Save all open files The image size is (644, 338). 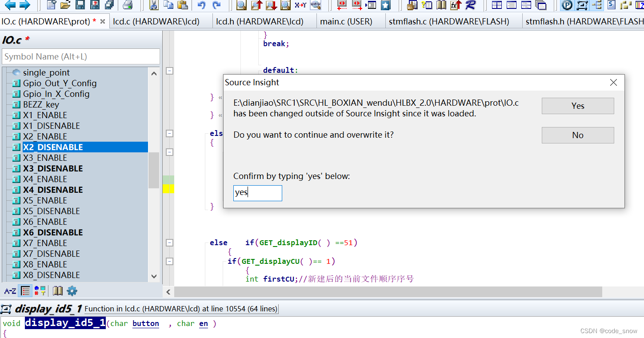[109, 5]
